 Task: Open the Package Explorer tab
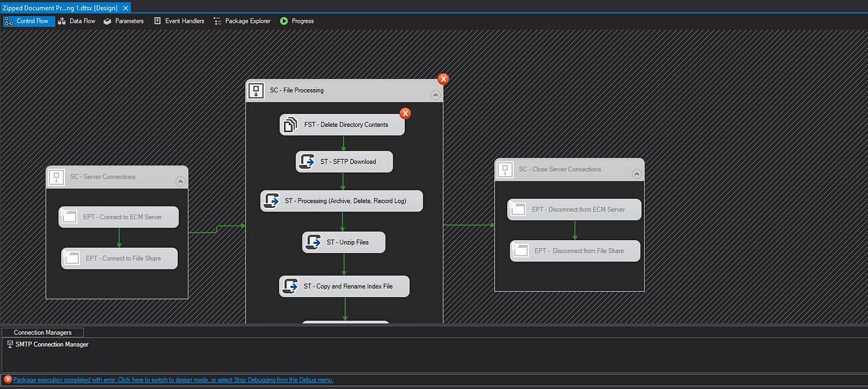click(x=242, y=21)
